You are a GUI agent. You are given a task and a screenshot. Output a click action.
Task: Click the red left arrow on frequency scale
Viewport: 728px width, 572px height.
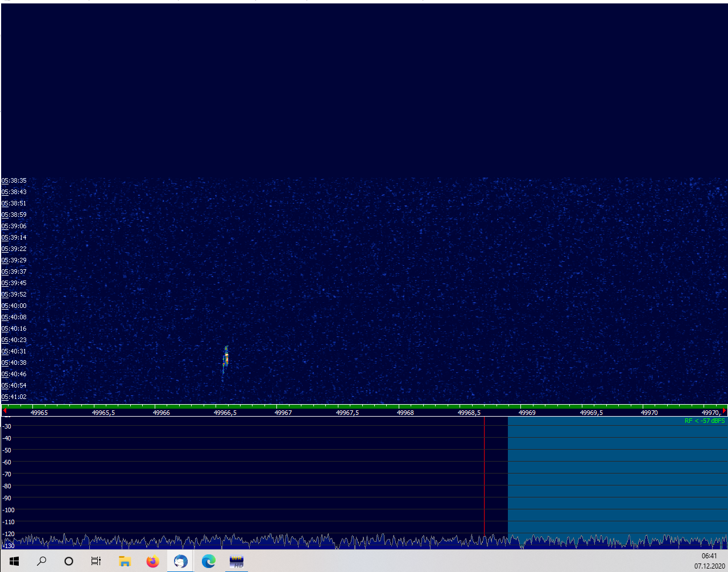[x=5, y=410]
